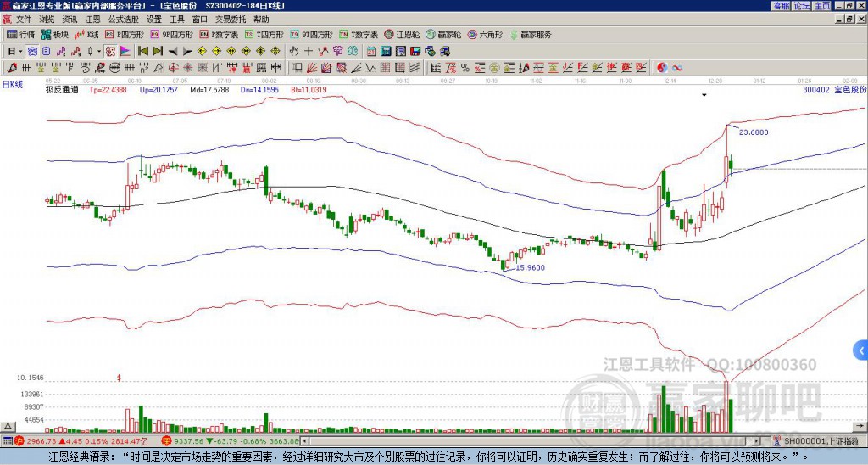Image resolution: width=868 pixels, height=465 pixels.
Task: Open the 文件 menu
Action: click(24, 20)
